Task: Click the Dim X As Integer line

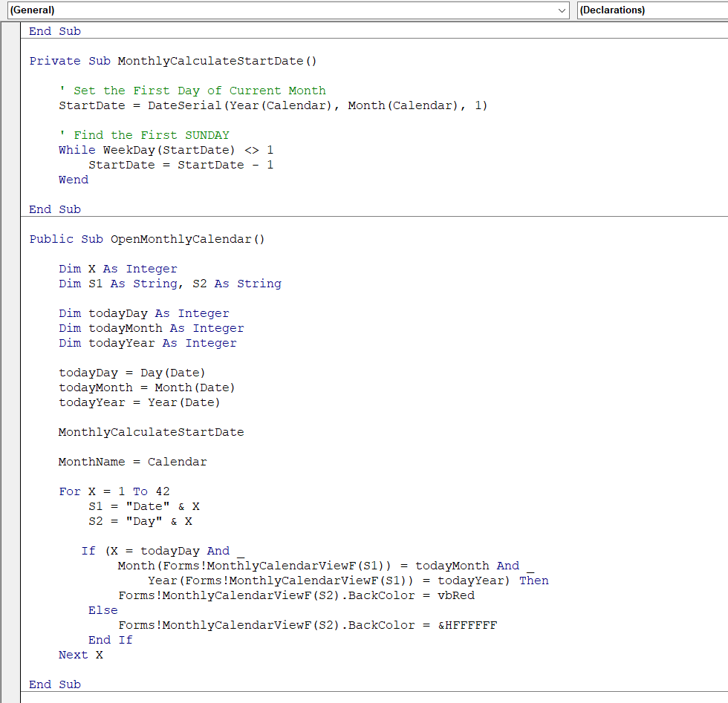Action: point(117,269)
